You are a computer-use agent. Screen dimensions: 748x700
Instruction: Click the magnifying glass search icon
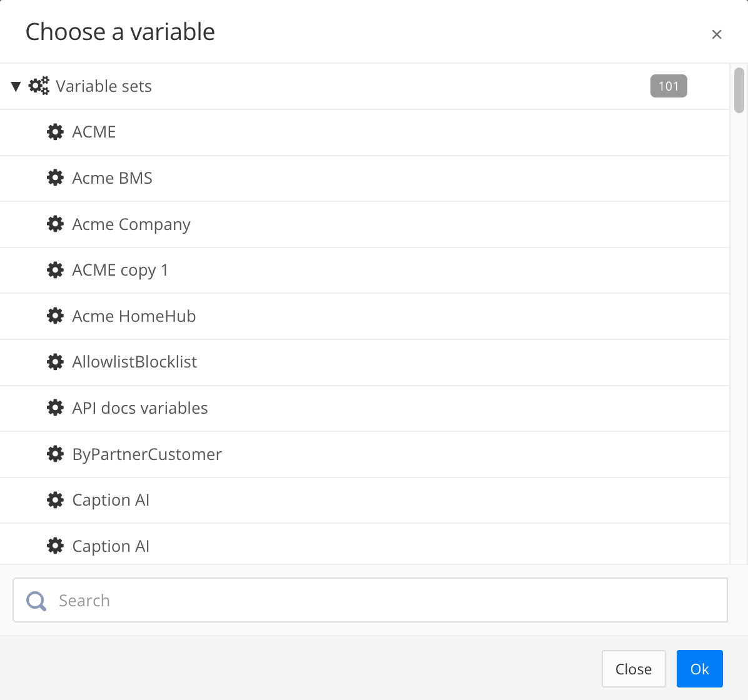pyautogui.click(x=36, y=600)
